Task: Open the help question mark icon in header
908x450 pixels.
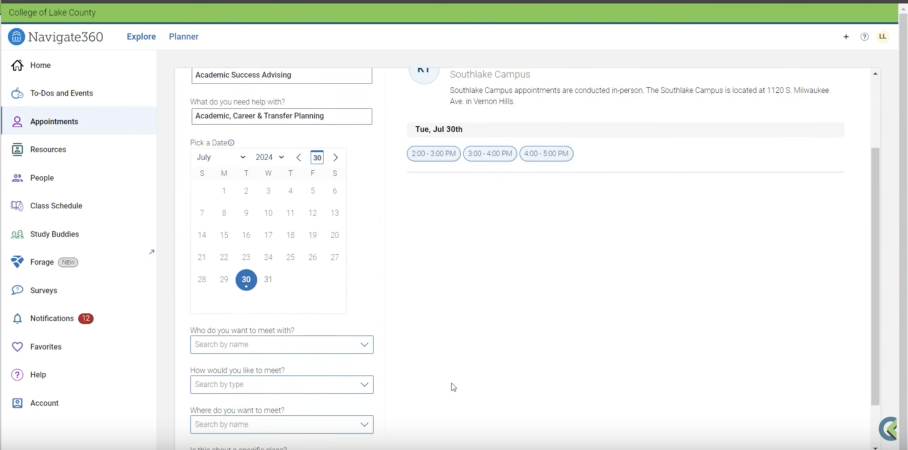Action: click(864, 37)
